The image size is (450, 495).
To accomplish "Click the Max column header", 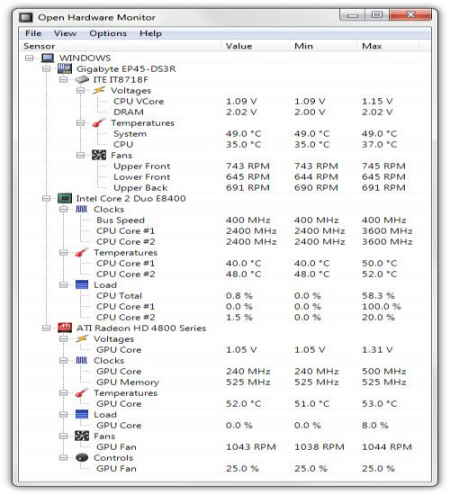I will click(388, 46).
